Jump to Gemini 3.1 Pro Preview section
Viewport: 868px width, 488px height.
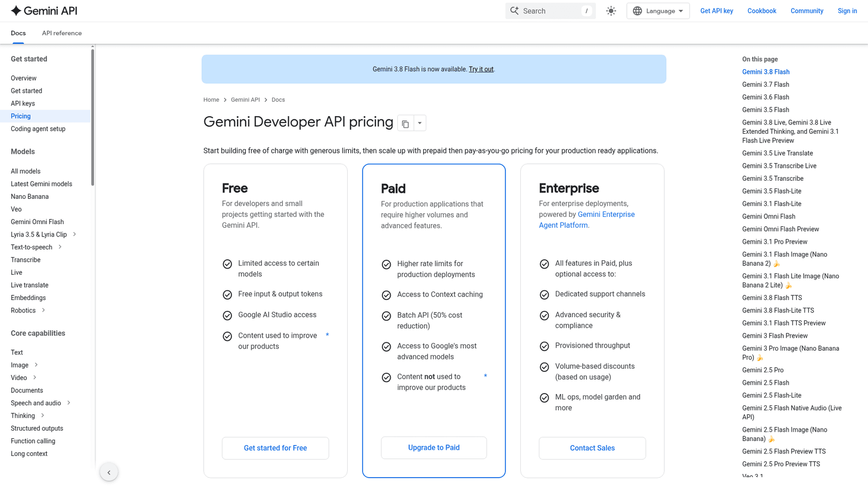(774, 242)
